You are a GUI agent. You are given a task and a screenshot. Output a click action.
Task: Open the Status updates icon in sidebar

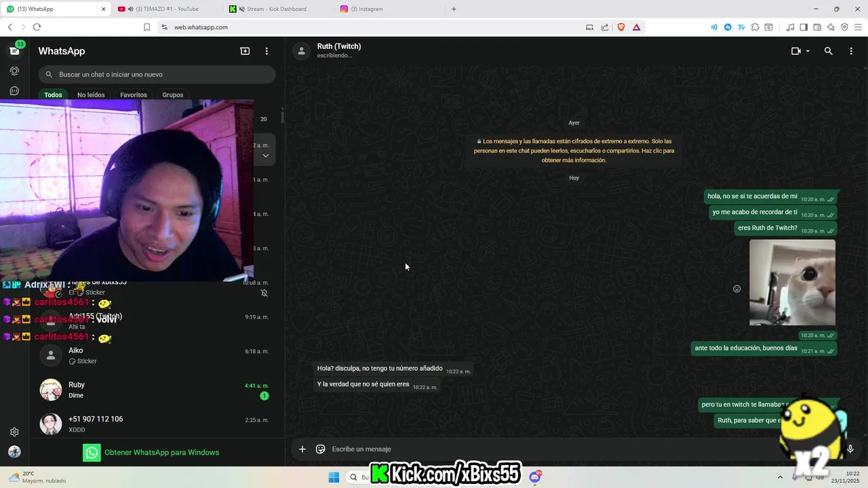coord(14,71)
